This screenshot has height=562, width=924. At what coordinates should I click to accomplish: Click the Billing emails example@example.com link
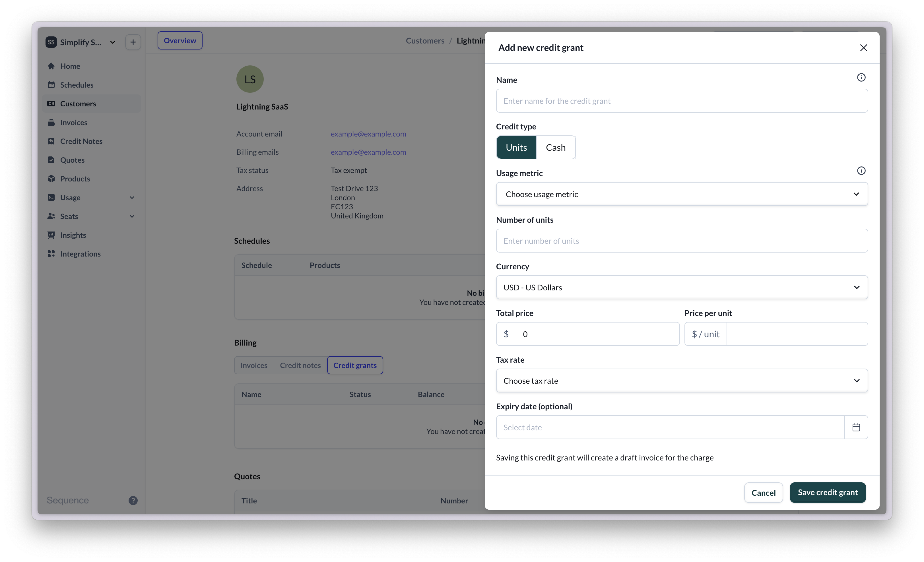[368, 152]
